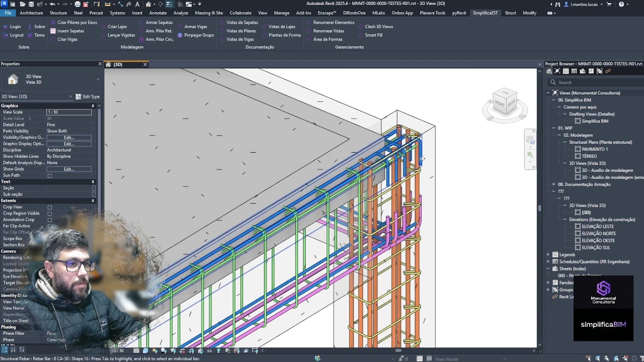Expand the Legends tree node
The image size is (644, 362).
548,255
